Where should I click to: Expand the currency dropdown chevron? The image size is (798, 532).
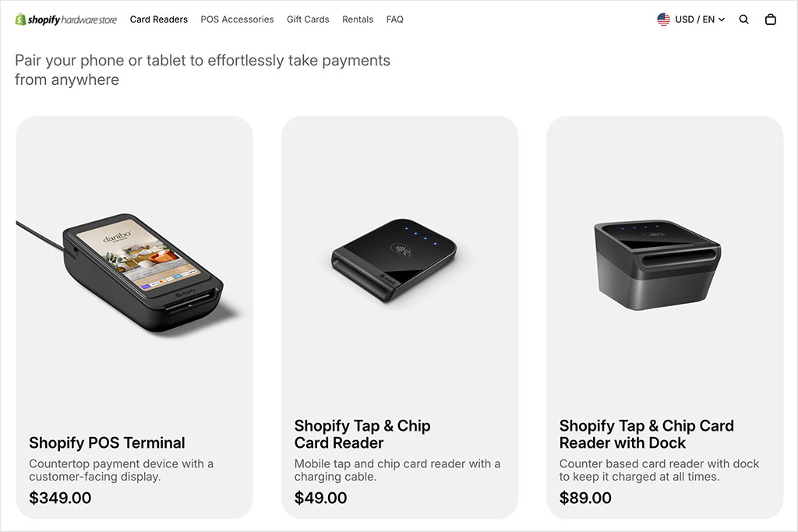[721, 19]
